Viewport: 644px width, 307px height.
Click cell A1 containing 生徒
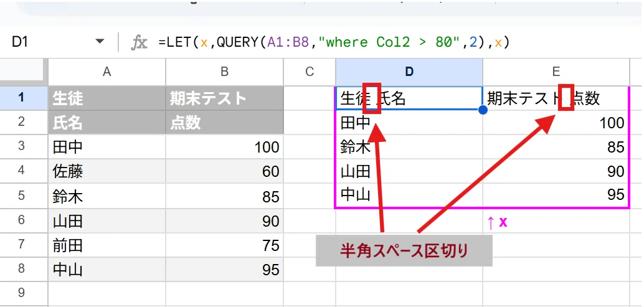107,98
